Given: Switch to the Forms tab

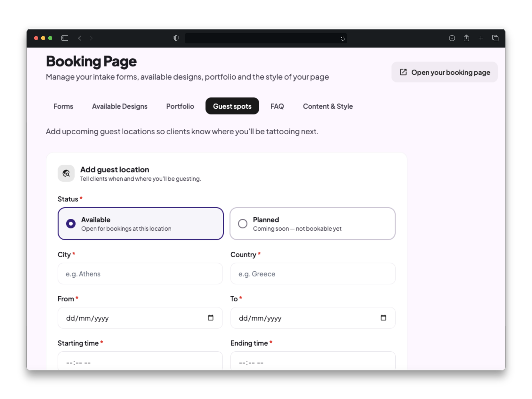Looking at the screenshot, I should click(x=63, y=106).
